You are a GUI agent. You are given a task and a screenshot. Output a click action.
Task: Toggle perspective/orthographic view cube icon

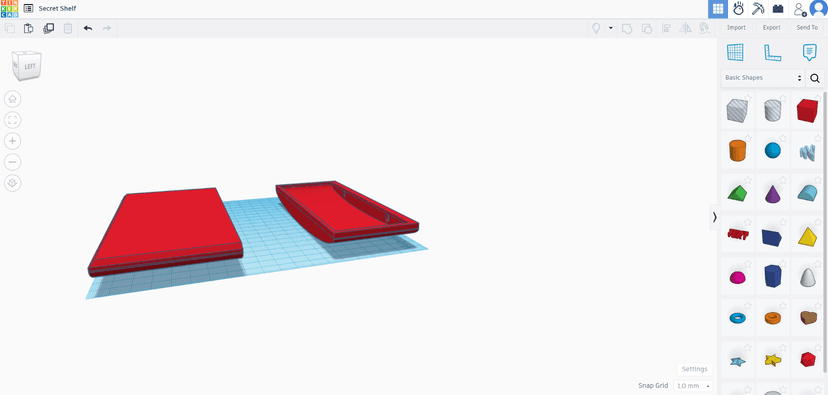[x=13, y=183]
